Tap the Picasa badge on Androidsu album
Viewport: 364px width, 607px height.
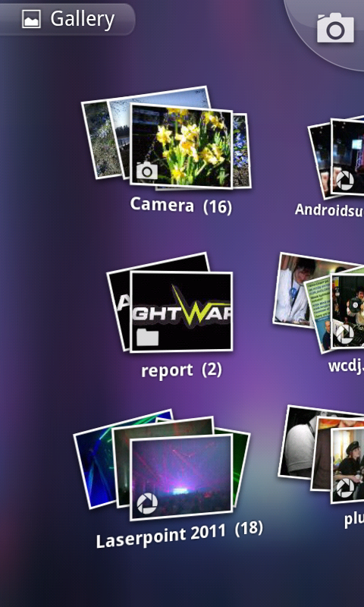pyautogui.click(x=345, y=181)
